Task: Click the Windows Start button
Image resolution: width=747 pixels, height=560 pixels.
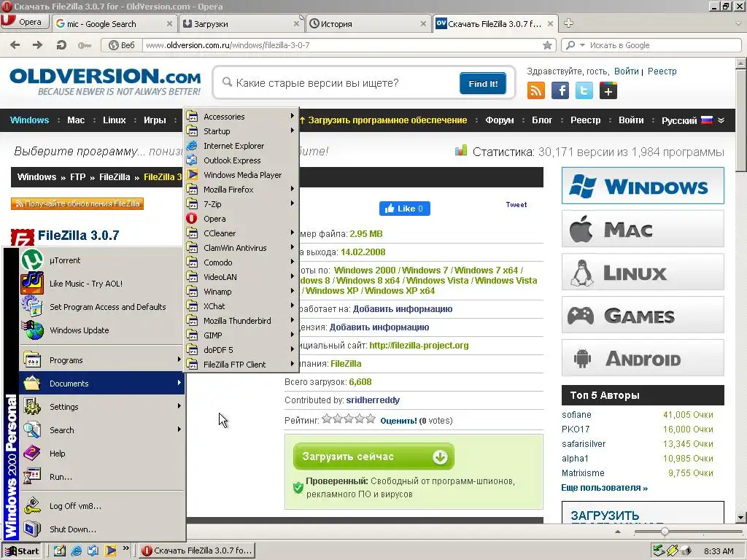Action: click(23, 551)
